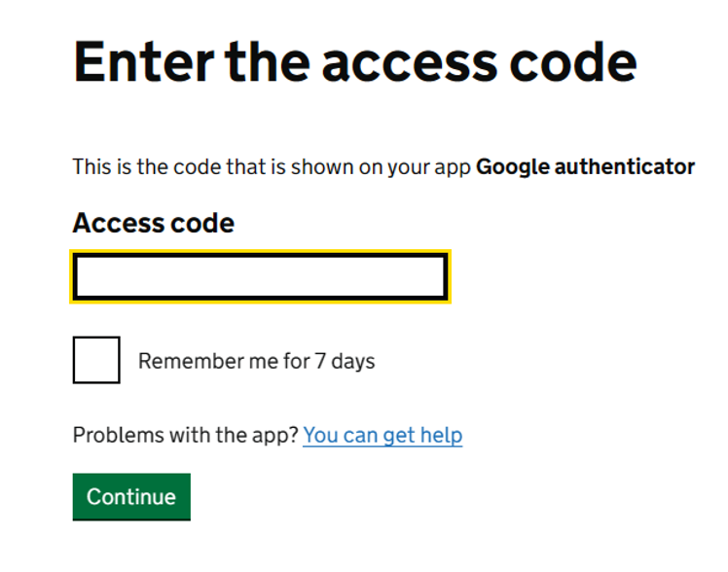Follow the blue underlined help hyperlink
Viewport: 728px width, 572px height.
382,435
